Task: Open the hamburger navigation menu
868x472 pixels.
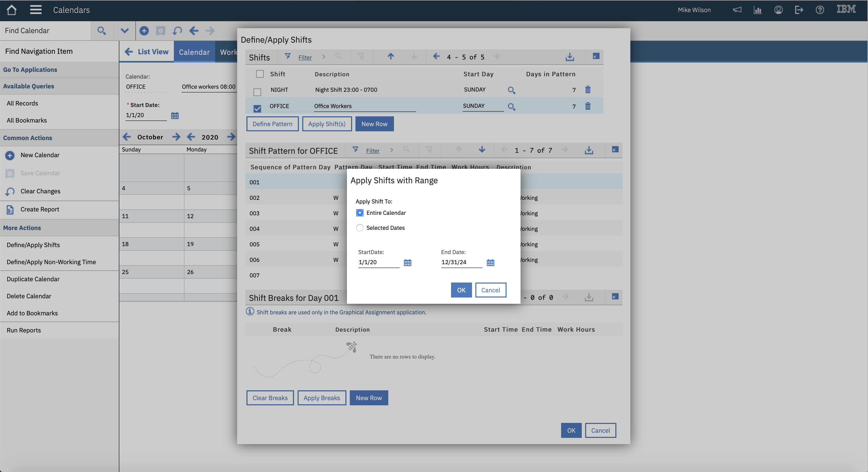Action: coord(36,10)
